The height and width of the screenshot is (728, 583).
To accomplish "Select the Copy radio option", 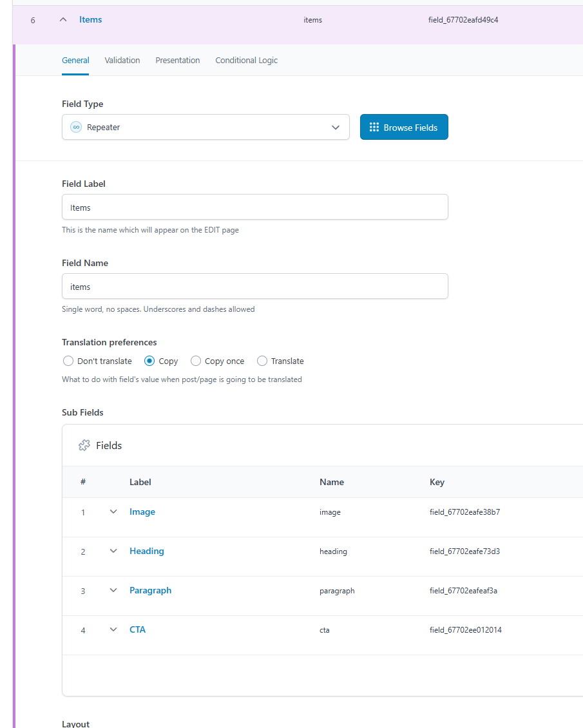I will tap(149, 361).
